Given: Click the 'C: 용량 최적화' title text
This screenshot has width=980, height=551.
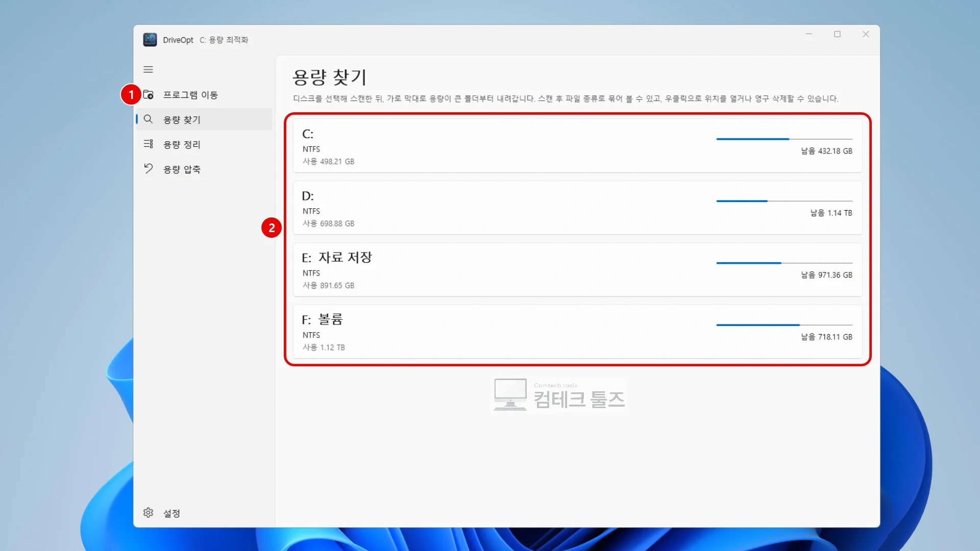Looking at the screenshot, I should [224, 40].
